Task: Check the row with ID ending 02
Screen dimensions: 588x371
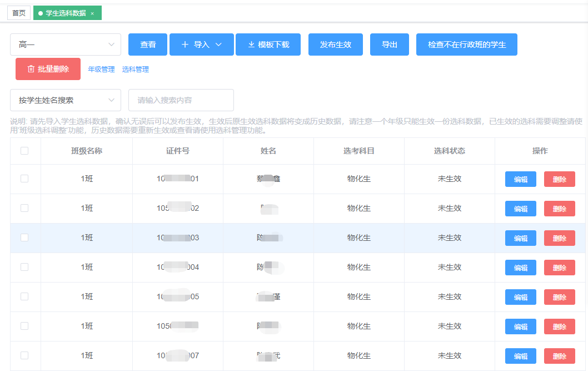Action: [x=24, y=208]
